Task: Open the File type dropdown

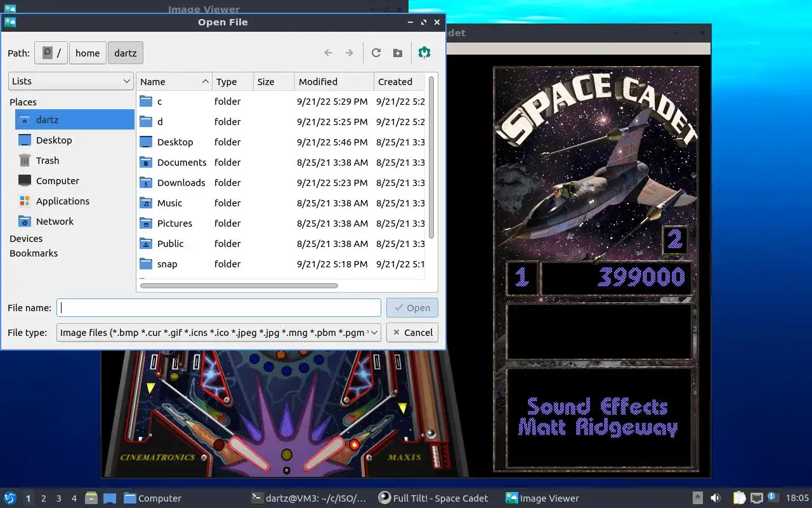Action: pos(219,332)
